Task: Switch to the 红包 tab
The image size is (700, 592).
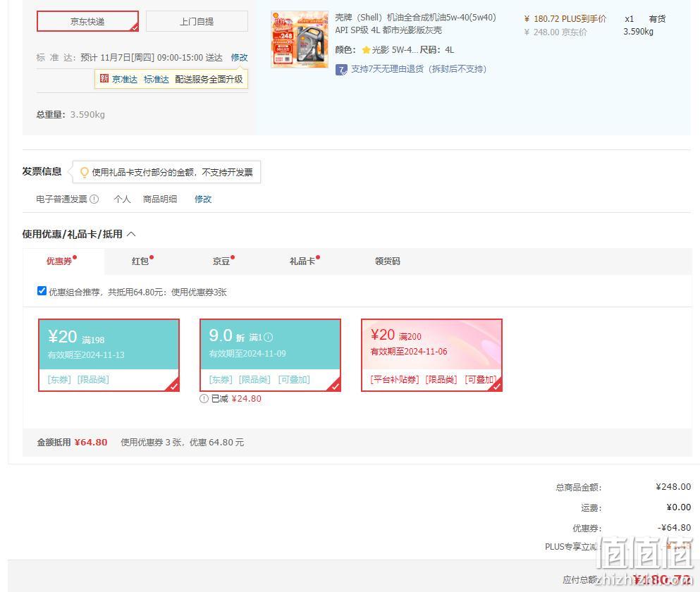Action: click(x=140, y=261)
